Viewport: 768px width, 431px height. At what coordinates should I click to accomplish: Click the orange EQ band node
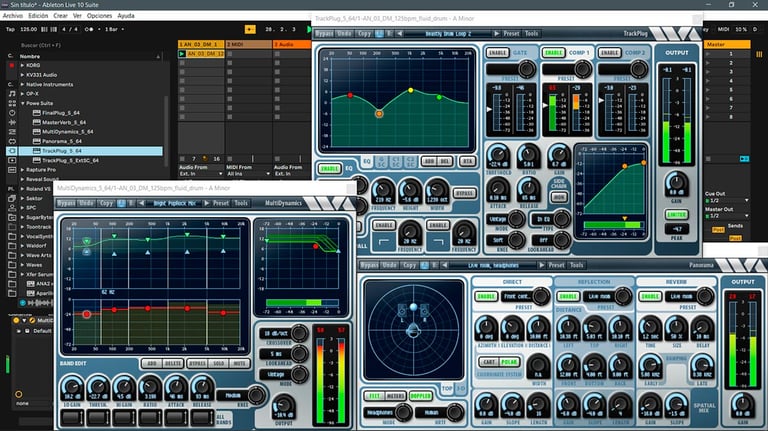379,114
